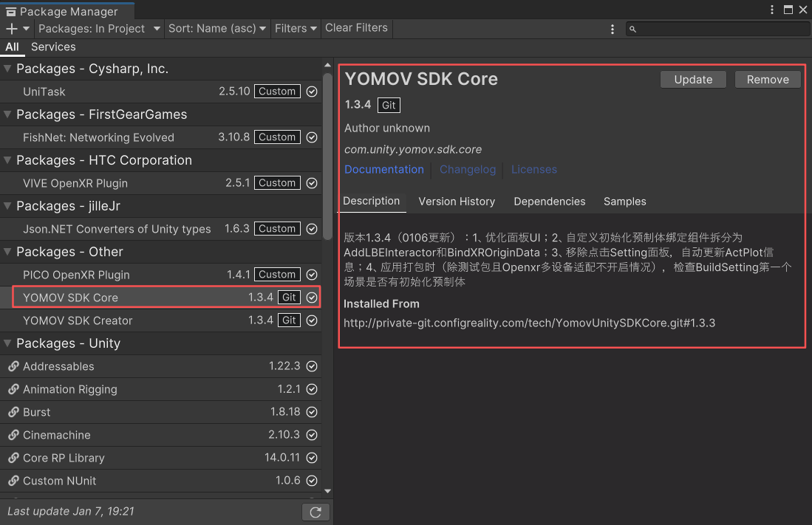Click the Installed From git URL text

[529, 323]
